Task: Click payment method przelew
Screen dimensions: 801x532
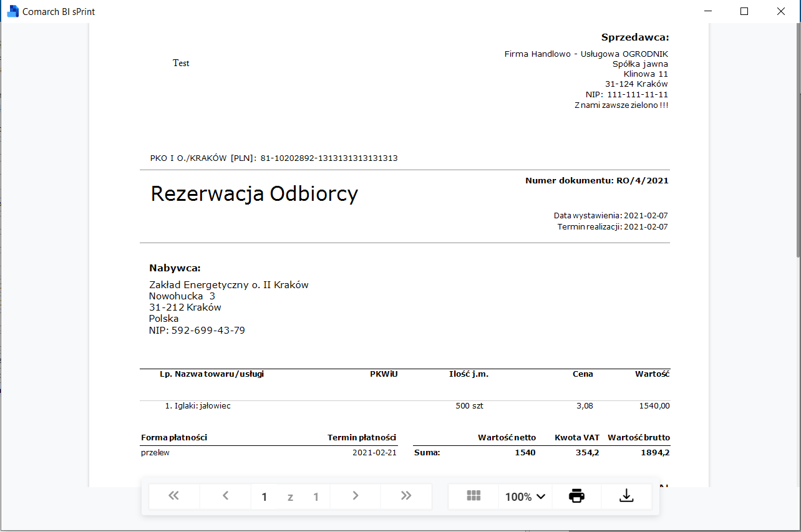Action: pyautogui.click(x=155, y=453)
